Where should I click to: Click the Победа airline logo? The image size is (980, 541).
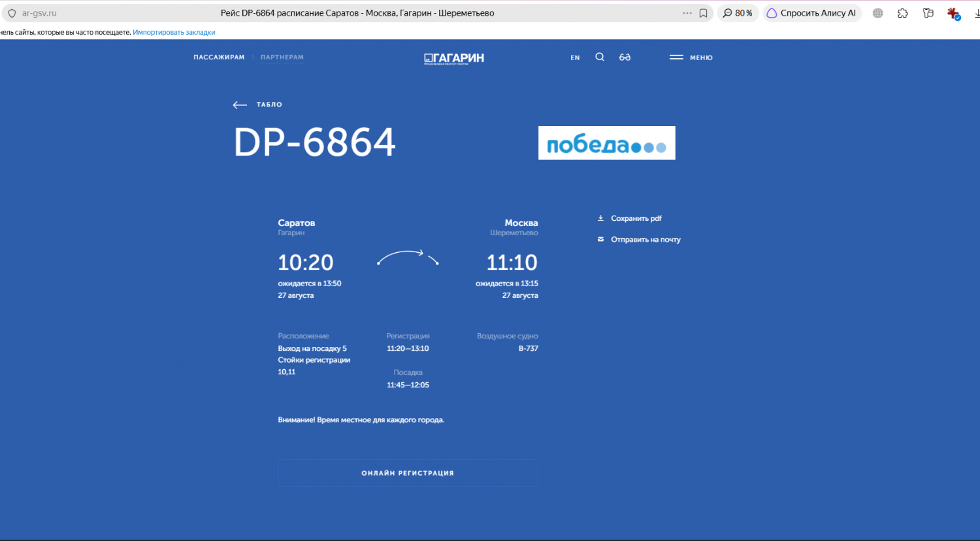click(x=607, y=143)
